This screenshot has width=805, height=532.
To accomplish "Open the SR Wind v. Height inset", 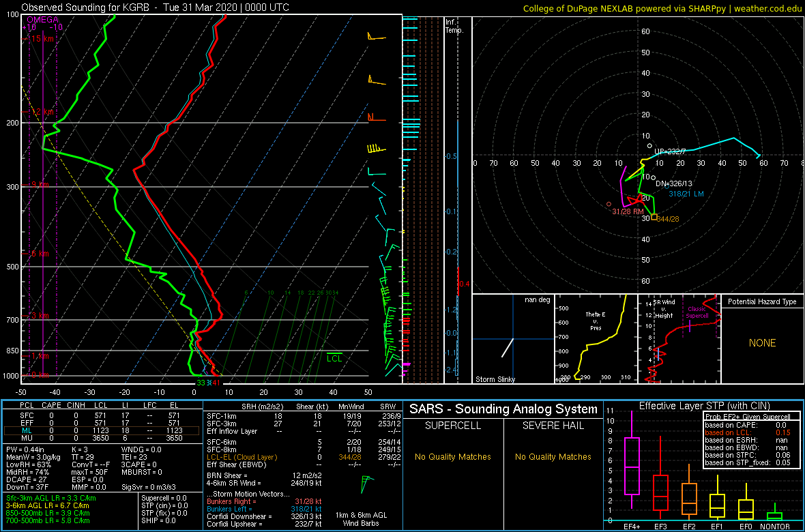I will 679,339.
